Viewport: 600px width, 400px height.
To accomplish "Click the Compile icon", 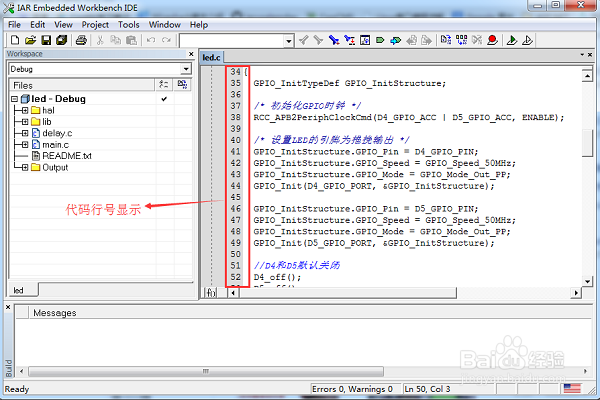I will tap(446, 40).
